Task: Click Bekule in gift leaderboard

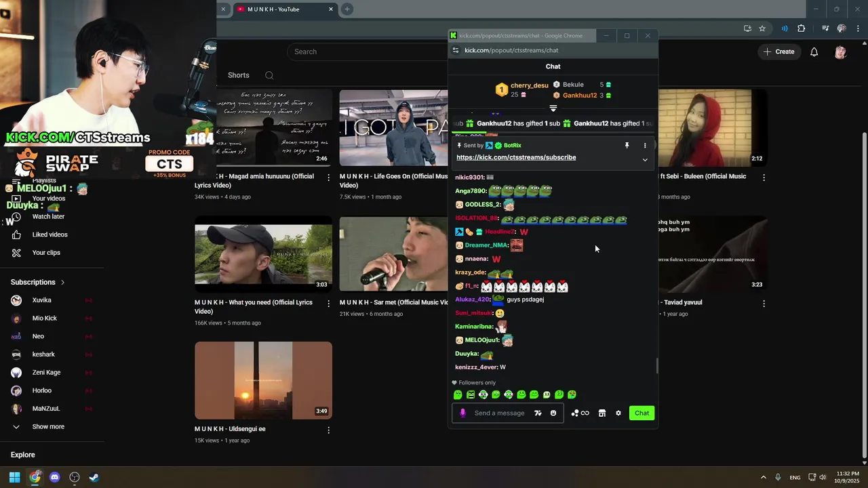Action: pos(573,85)
